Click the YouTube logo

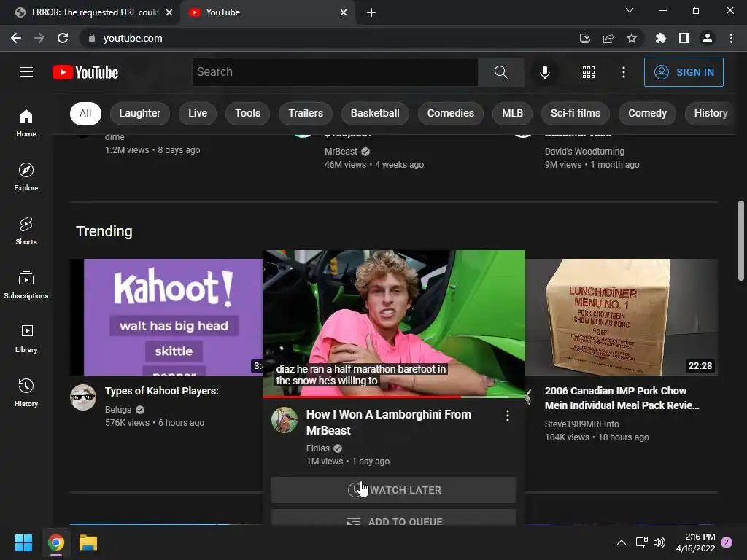pyautogui.click(x=85, y=72)
